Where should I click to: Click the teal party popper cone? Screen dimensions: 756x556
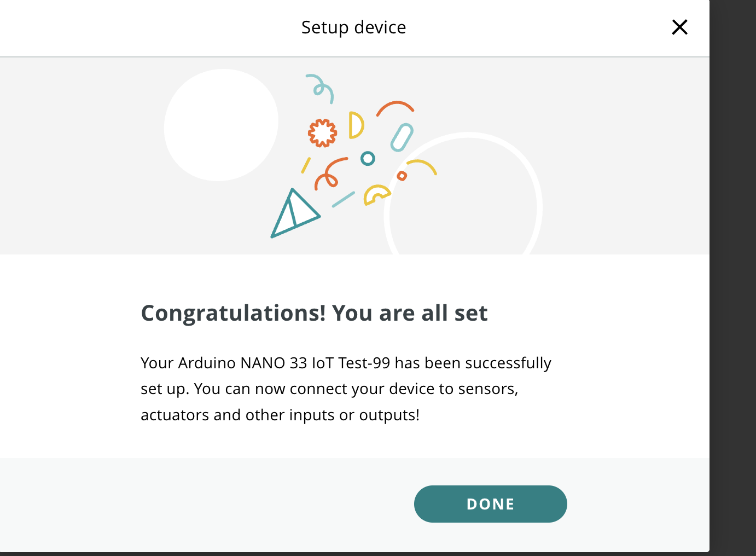point(294,213)
